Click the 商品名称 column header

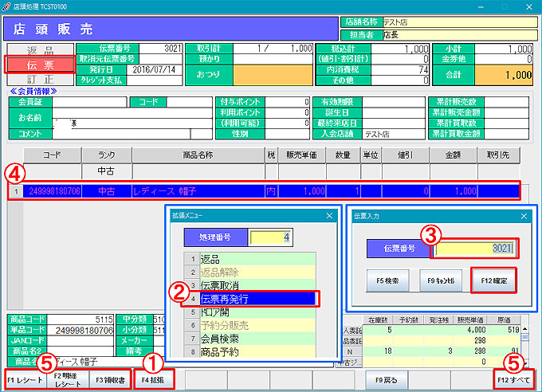tap(198, 155)
